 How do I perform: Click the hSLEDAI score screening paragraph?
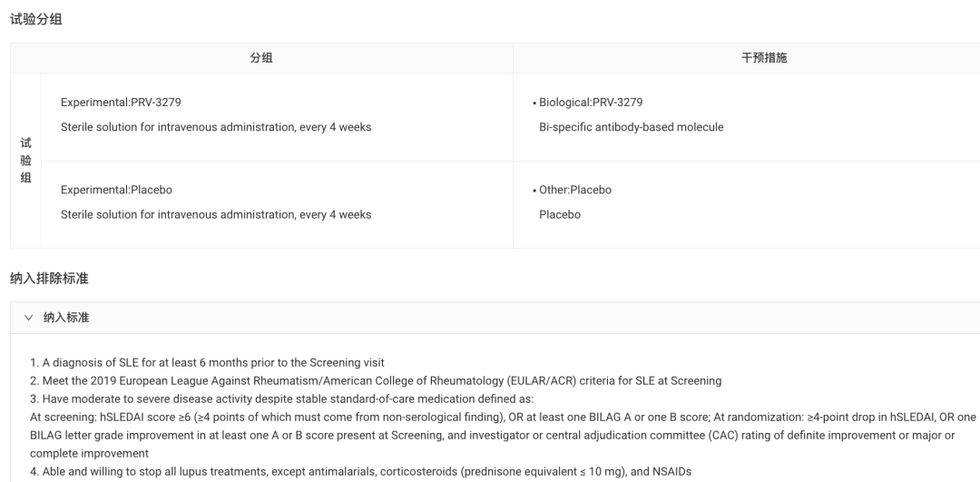coord(503,435)
